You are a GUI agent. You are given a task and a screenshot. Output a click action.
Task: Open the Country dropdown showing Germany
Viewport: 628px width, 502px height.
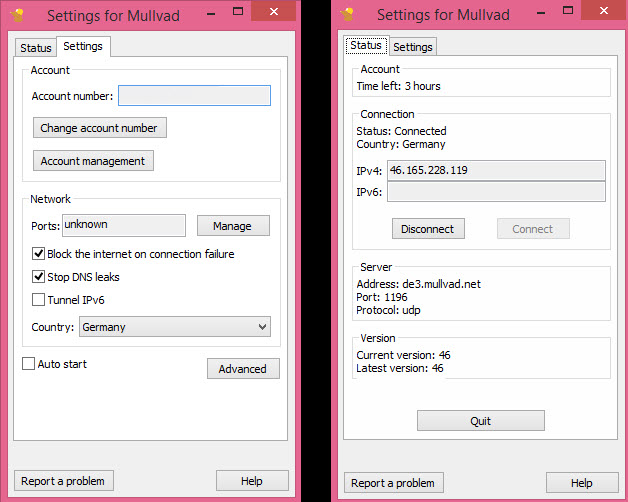tap(175, 327)
